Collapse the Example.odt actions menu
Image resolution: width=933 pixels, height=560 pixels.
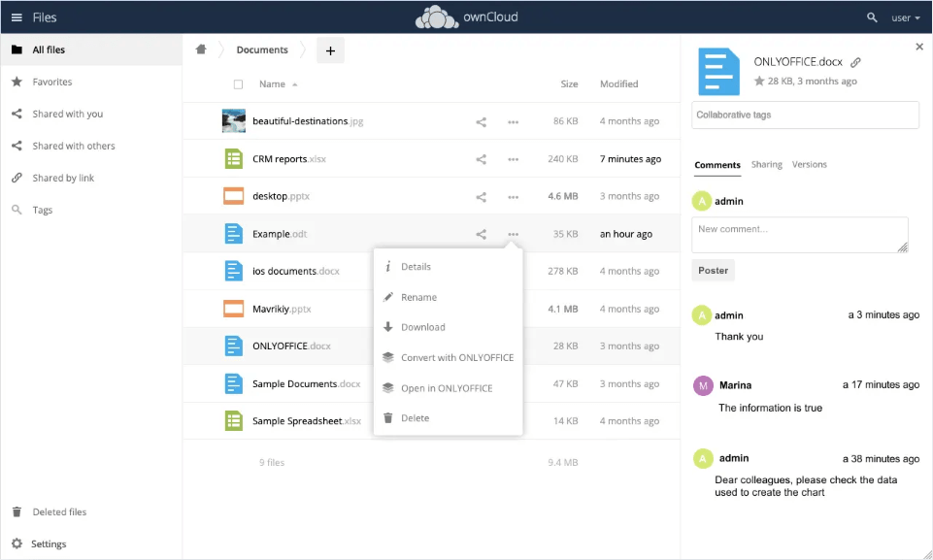513,235
